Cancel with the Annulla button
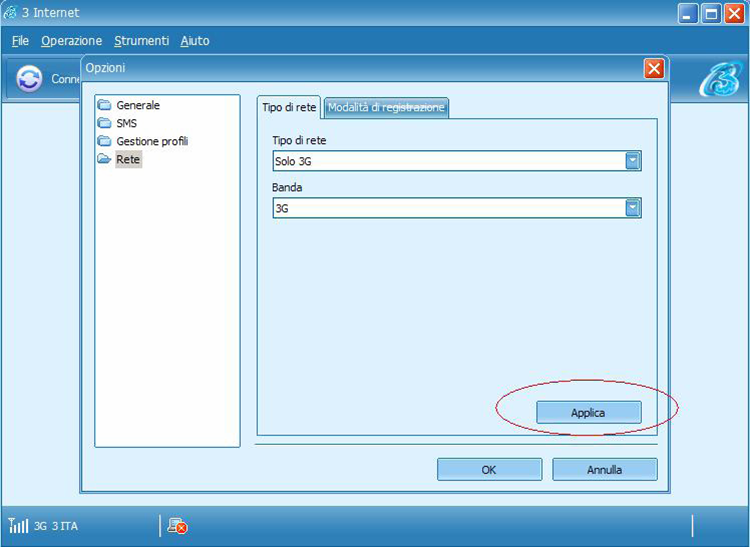 tap(604, 469)
